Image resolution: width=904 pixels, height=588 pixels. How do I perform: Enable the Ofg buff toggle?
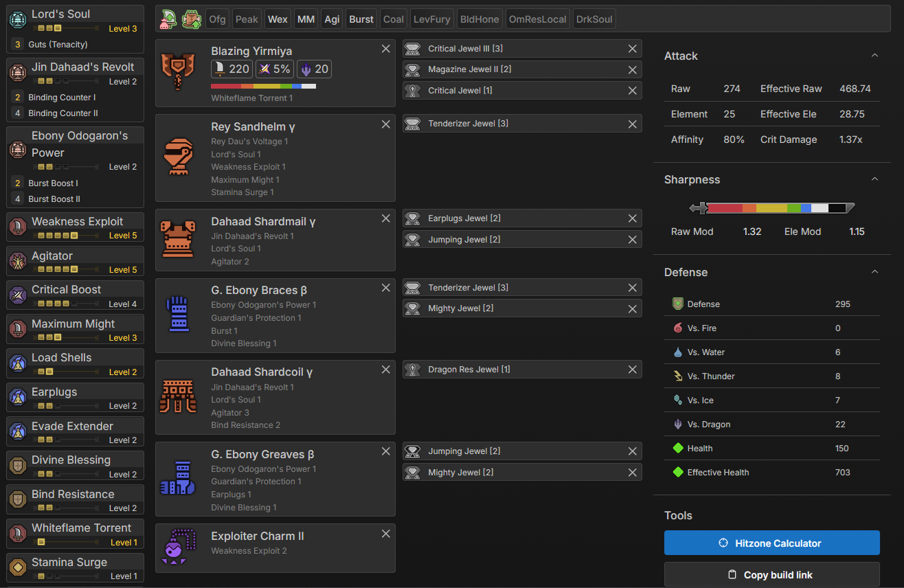(x=217, y=19)
